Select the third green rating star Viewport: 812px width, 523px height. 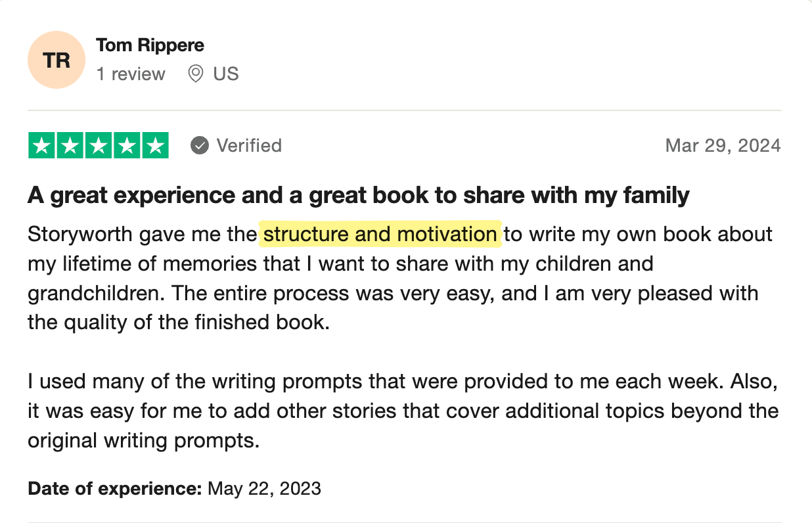pyautogui.click(x=99, y=146)
